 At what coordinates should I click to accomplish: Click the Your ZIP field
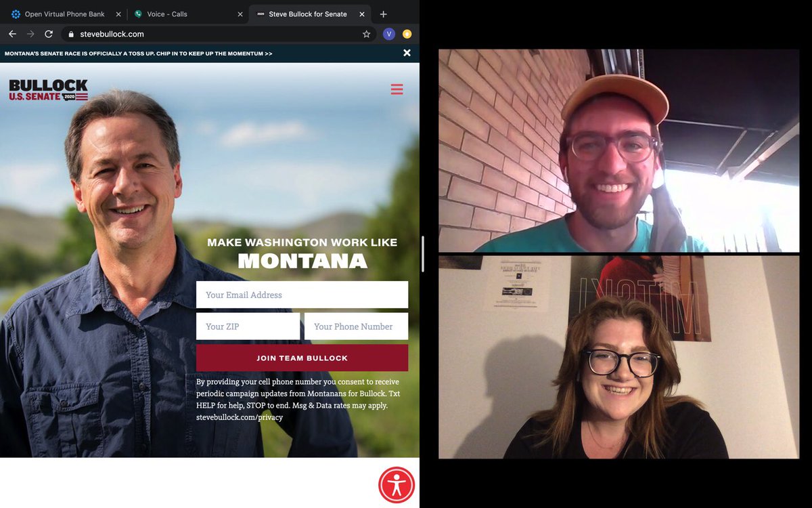(x=248, y=326)
